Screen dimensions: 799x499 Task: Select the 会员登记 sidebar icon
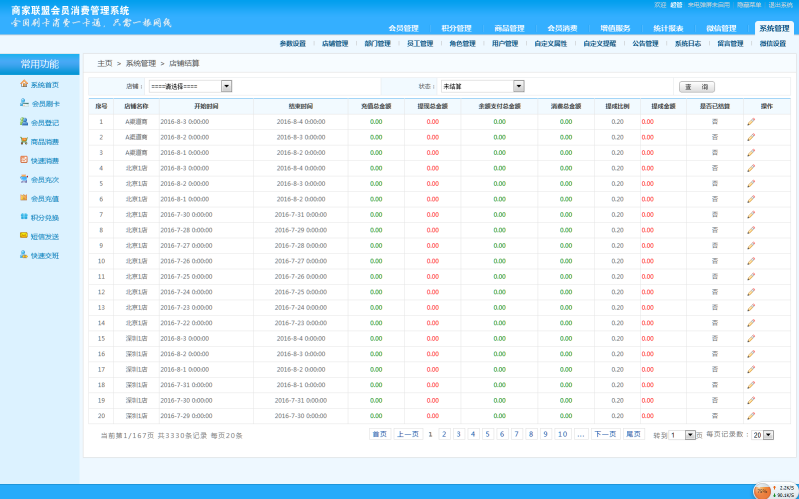tap(24, 122)
